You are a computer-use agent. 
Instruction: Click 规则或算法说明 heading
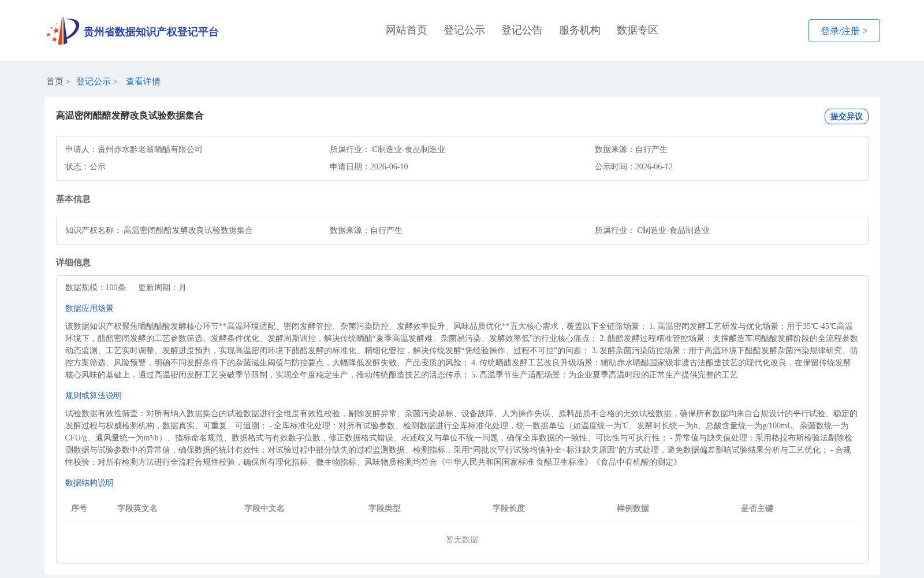[94, 395]
